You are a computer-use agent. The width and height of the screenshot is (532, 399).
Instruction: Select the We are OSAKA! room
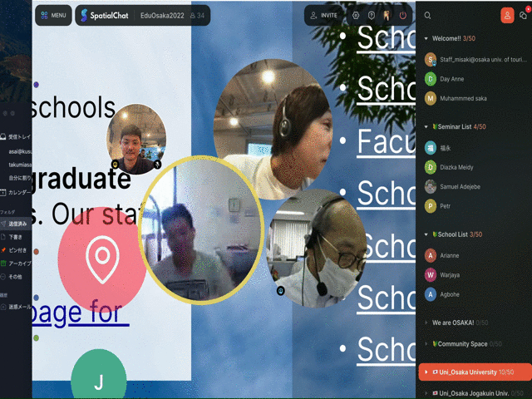click(x=453, y=322)
